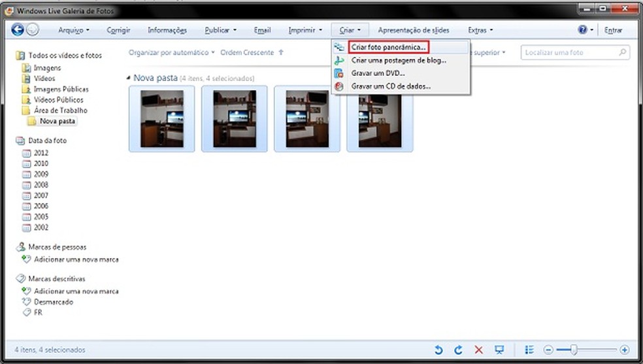Click the panorama icon in the Criar menu
The width and height of the screenshot is (643, 364).
[x=338, y=47]
